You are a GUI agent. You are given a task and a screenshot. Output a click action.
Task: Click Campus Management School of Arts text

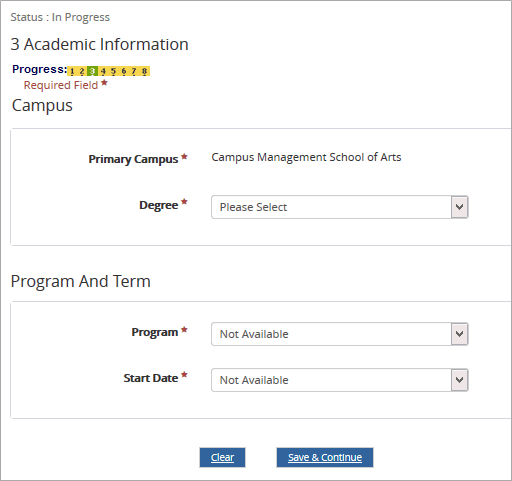(x=306, y=157)
